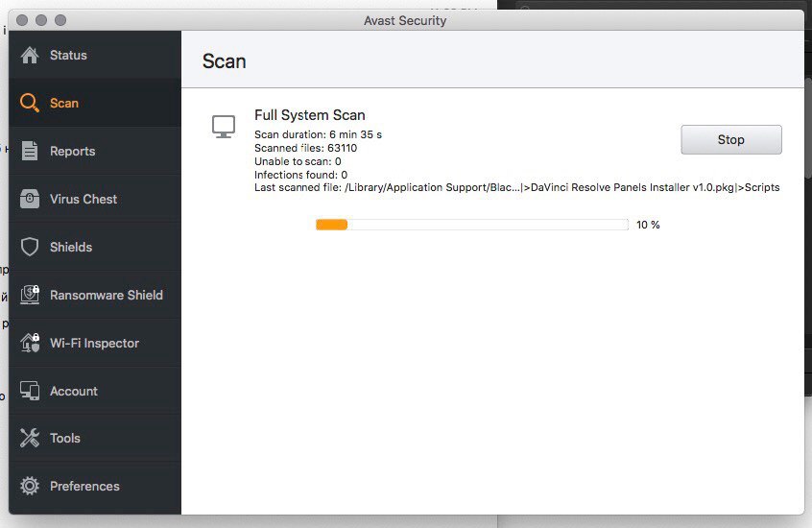Click the Scan magnifier icon
This screenshot has width=812, height=528.
pyautogui.click(x=30, y=103)
